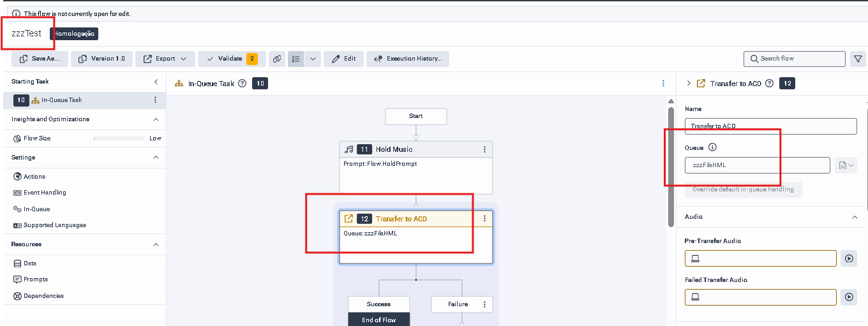Play the Failed Transfer Audio
This screenshot has width=868, height=326.
pyautogui.click(x=849, y=297)
